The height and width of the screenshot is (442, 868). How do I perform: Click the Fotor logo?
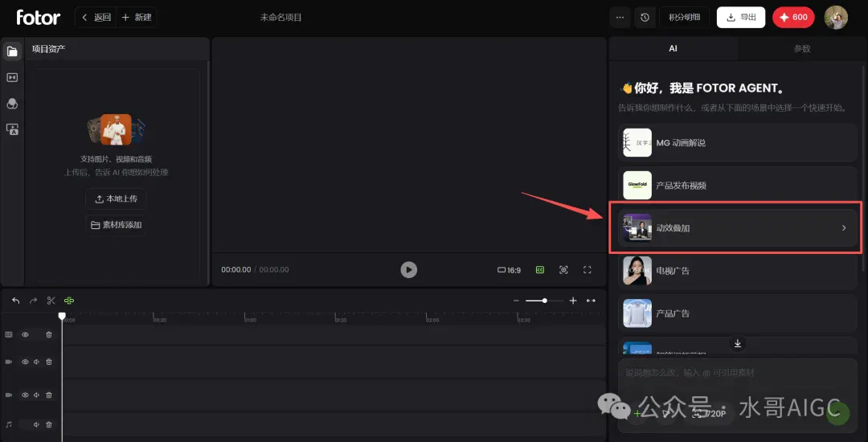click(x=39, y=17)
